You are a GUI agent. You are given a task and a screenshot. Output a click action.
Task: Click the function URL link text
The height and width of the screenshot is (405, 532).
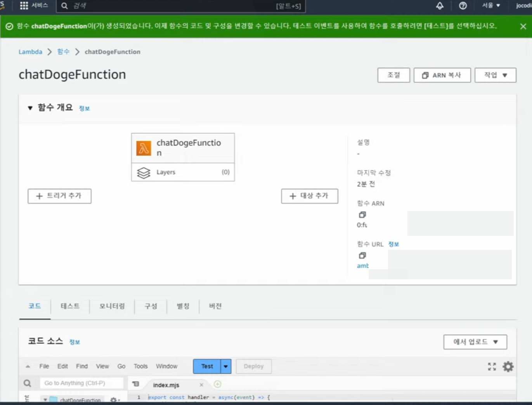click(x=363, y=266)
